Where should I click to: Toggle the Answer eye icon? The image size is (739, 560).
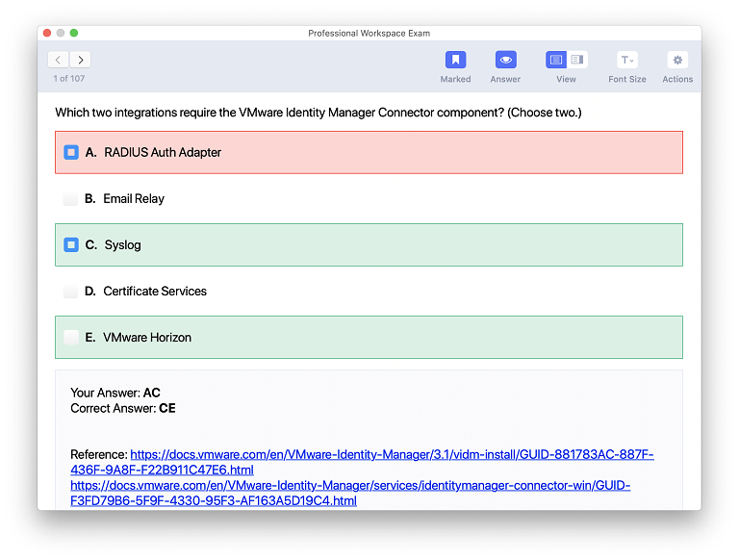click(505, 60)
